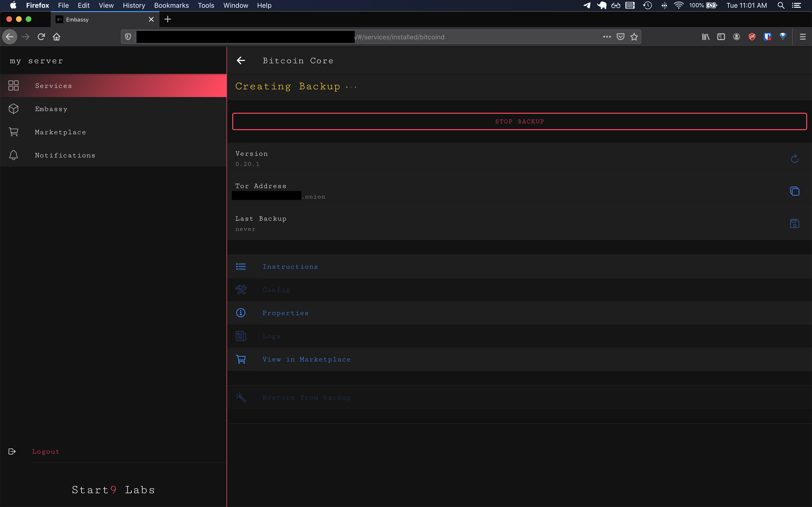
Task: Bookmark this page with star icon
Action: point(634,37)
